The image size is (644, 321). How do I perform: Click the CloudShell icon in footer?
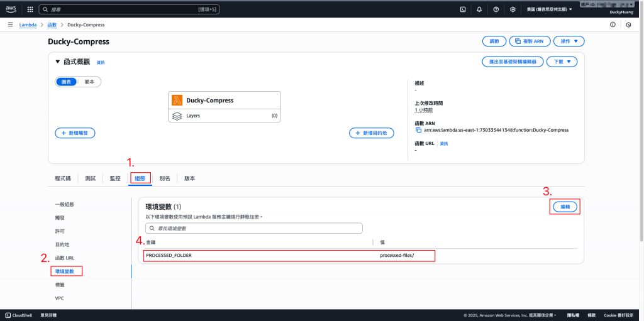(x=8, y=315)
